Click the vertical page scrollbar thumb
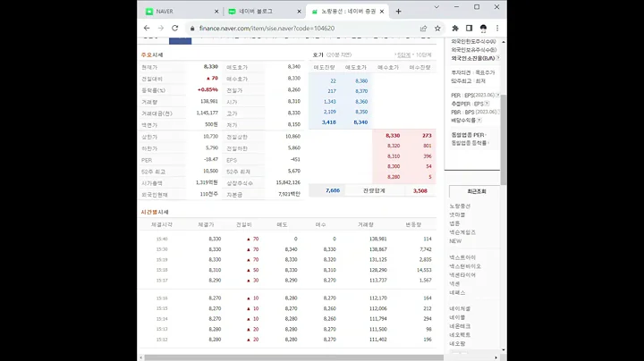The image size is (644, 361). (x=504, y=139)
